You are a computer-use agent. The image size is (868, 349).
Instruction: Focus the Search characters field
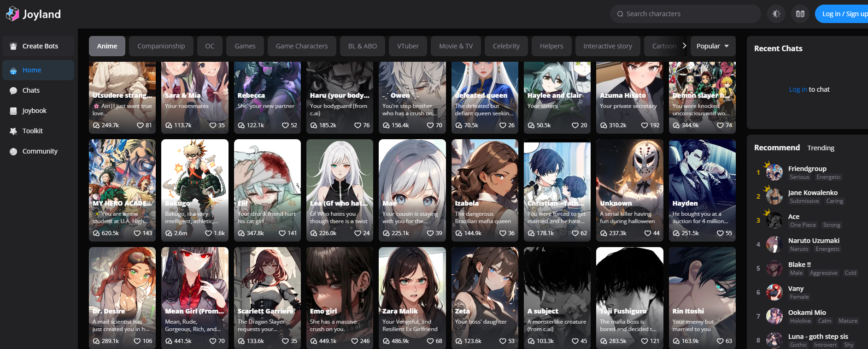click(x=686, y=14)
